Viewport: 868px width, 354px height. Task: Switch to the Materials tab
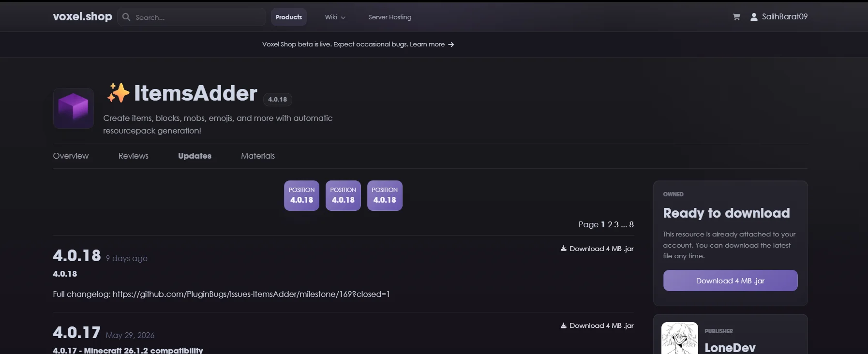[x=258, y=156]
